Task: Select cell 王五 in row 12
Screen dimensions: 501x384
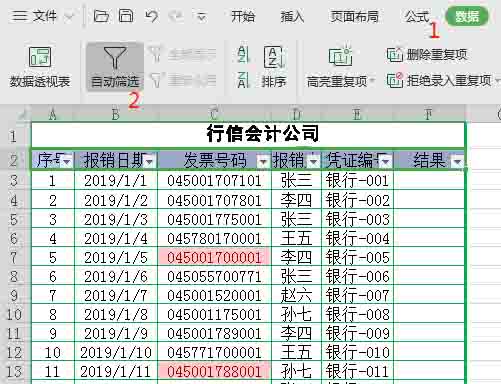Action: [296, 352]
